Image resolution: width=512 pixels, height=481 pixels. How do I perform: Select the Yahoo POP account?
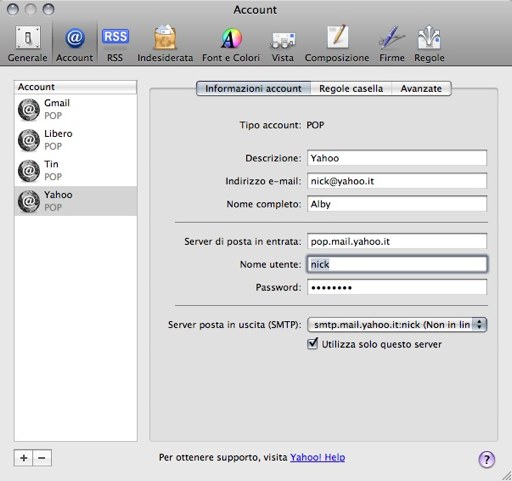[76, 201]
